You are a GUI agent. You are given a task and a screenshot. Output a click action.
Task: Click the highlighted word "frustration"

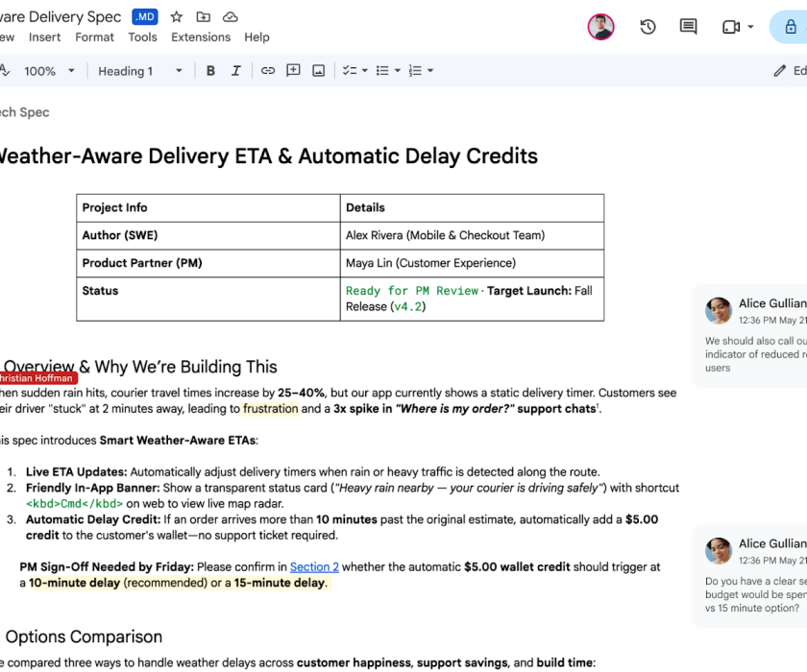click(x=271, y=409)
